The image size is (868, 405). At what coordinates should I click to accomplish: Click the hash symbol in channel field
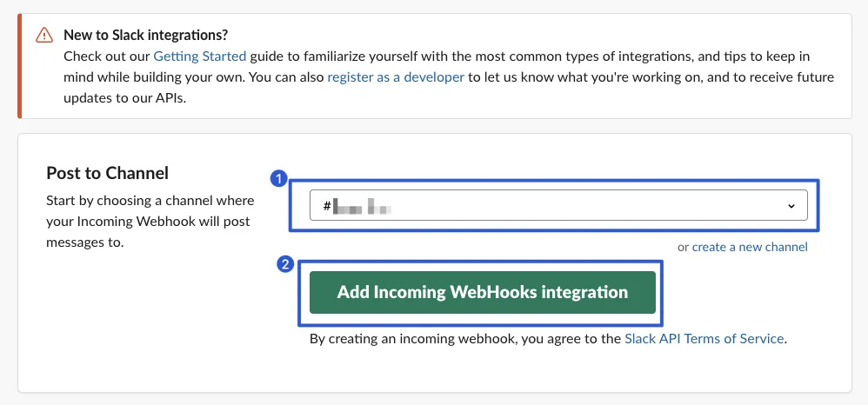pos(328,207)
